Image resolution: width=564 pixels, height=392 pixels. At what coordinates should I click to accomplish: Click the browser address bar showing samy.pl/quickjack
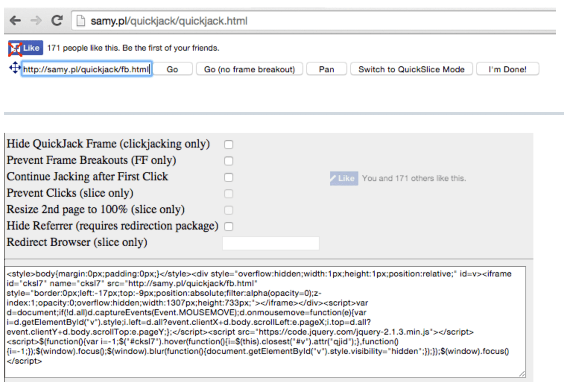(313, 20)
